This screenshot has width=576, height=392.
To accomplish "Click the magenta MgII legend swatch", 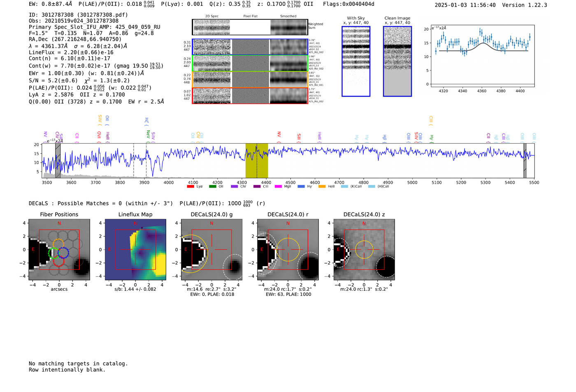I will 279,187.
